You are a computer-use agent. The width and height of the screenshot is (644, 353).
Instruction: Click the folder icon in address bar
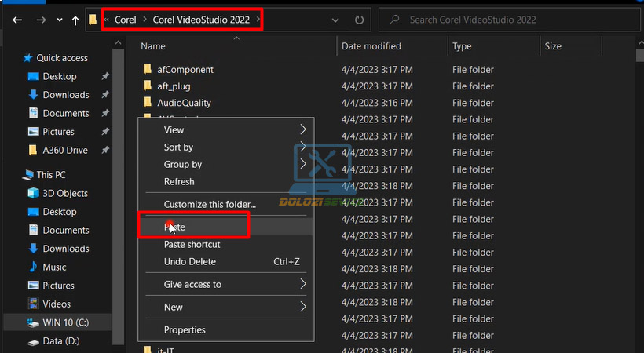coord(93,20)
